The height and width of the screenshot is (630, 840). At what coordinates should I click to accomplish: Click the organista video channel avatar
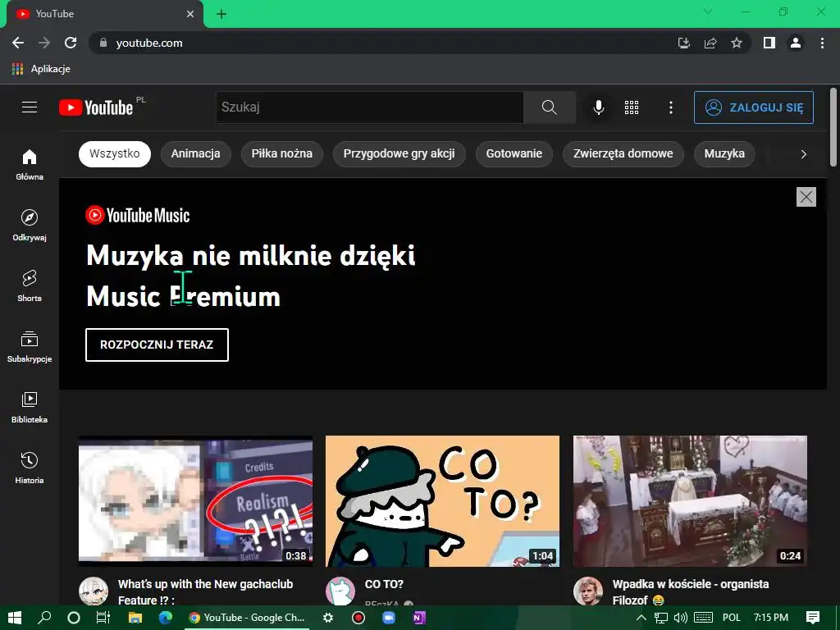[x=588, y=591]
